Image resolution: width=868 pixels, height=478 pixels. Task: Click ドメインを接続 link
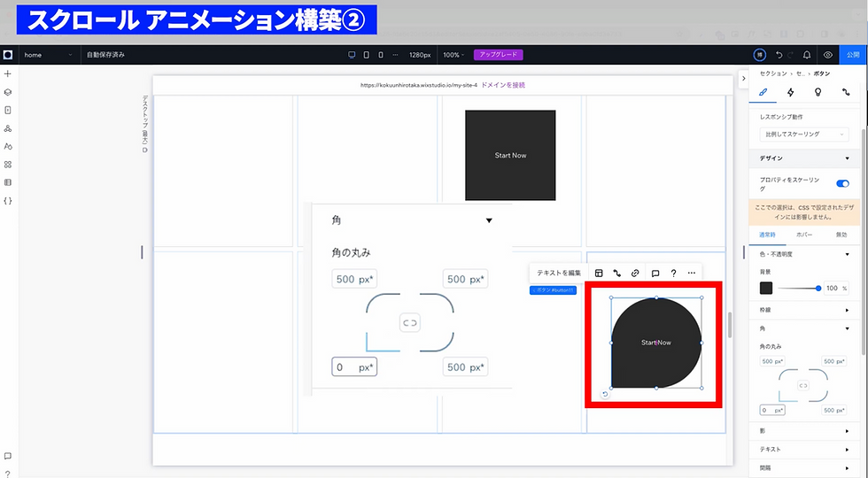[x=503, y=85]
